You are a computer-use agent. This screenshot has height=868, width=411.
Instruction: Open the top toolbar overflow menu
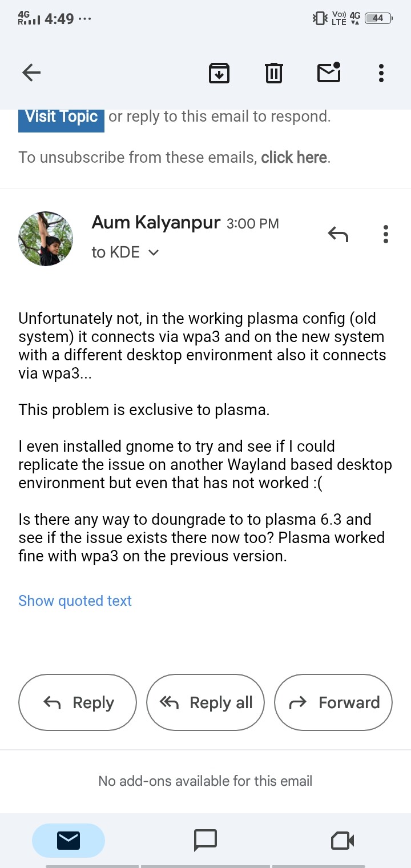[x=381, y=73]
